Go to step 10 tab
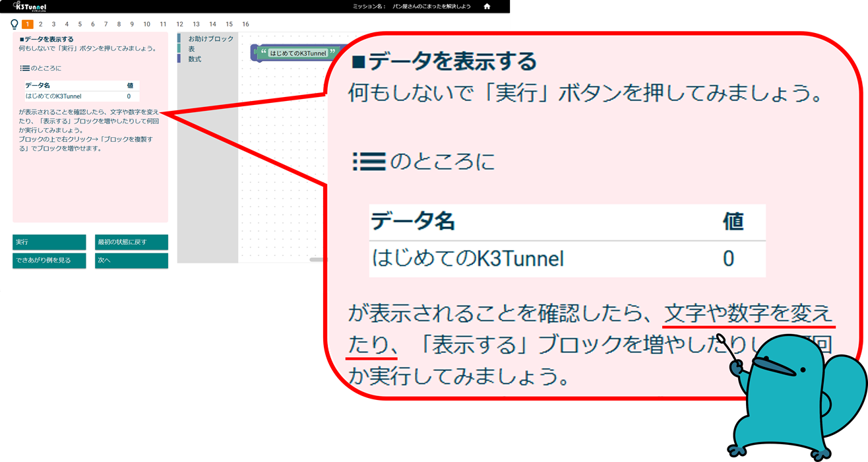 [x=146, y=24]
